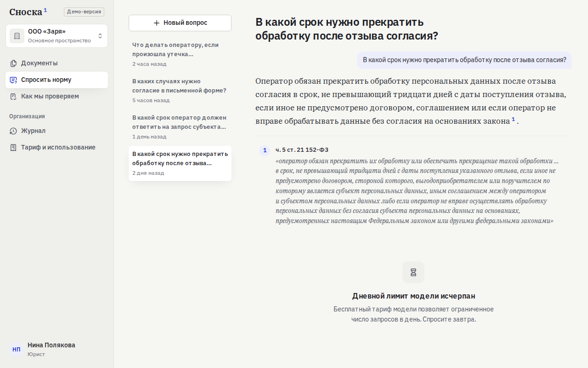588x368 pixels.
Task: Click the quoted law excerpt text
Action: pos(417,191)
